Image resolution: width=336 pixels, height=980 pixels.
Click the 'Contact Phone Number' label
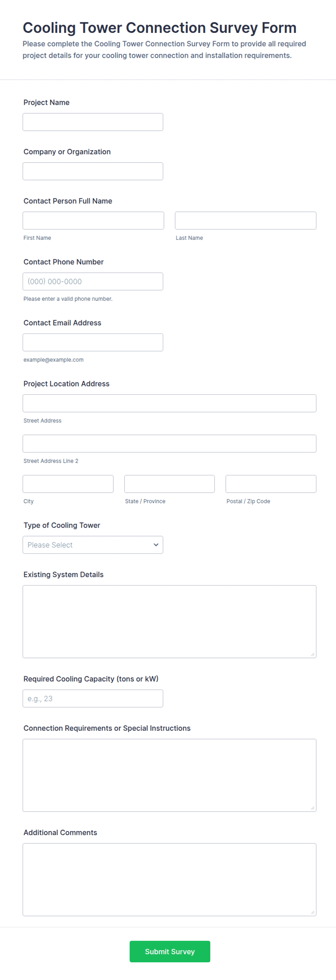pyautogui.click(x=64, y=262)
